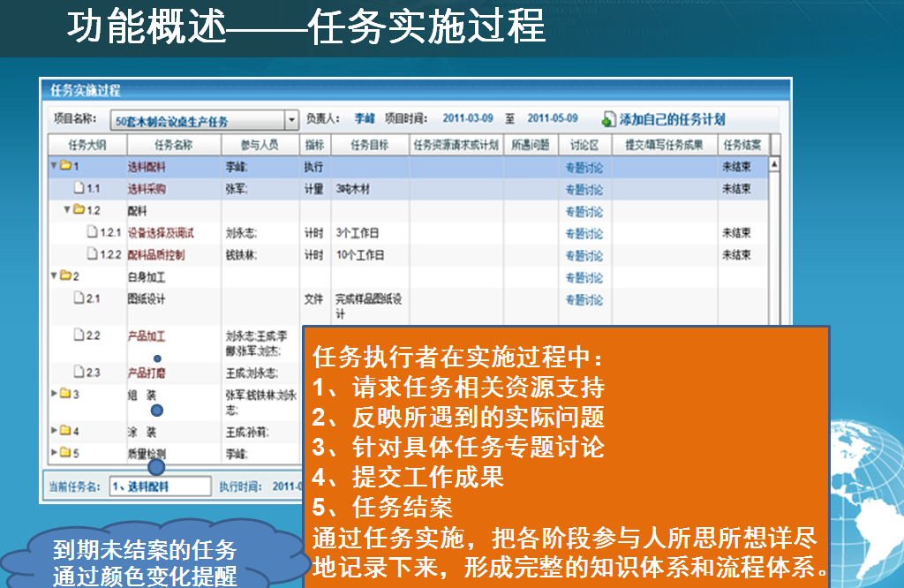Click 任务大纲 column header
Viewport: 904px width, 588px height.
click(87, 145)
